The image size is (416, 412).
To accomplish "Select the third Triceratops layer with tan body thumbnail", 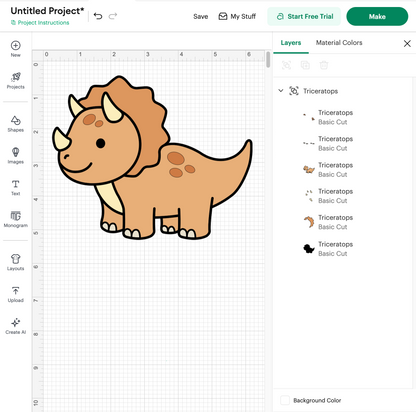I will 343,170.
